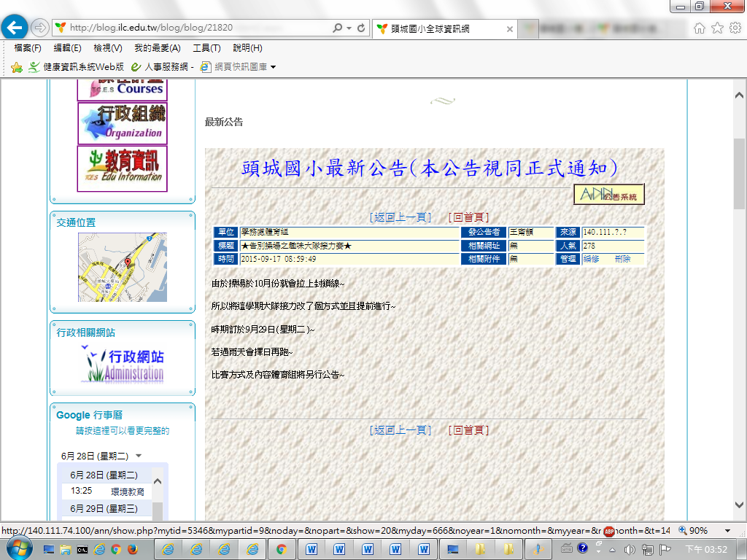Launch Firefox from the taskbar
Image resolution: width=747 pixels, height=560 pixels.
tap(133, 550)
